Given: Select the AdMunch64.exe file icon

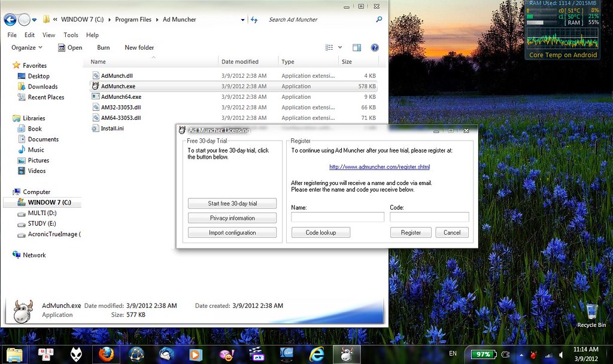Looking at the screenshot, I should pos(96,96).
